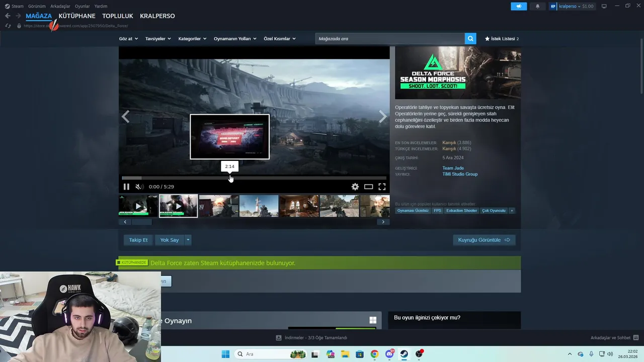
Task: Open the announcements megaphone button
Action: tap(519, 6)
